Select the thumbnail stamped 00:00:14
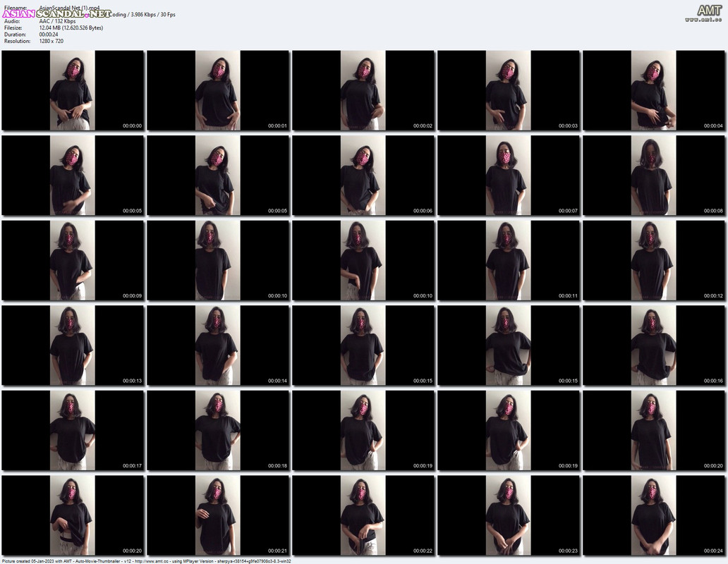Screen dimensions: 728x564 [218, 345]
